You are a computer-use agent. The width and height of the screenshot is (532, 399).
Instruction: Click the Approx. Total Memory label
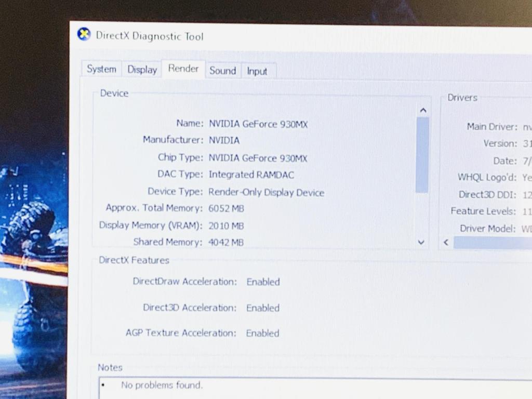coord(154,208)
